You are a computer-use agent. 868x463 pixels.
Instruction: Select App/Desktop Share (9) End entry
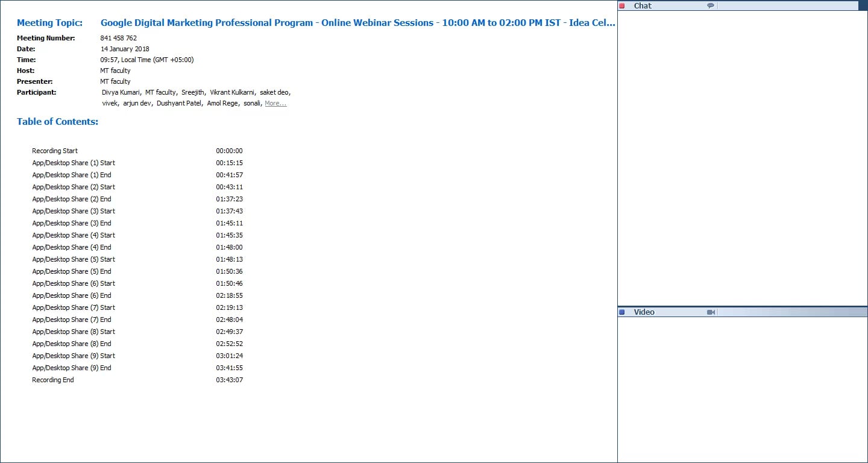72,368
